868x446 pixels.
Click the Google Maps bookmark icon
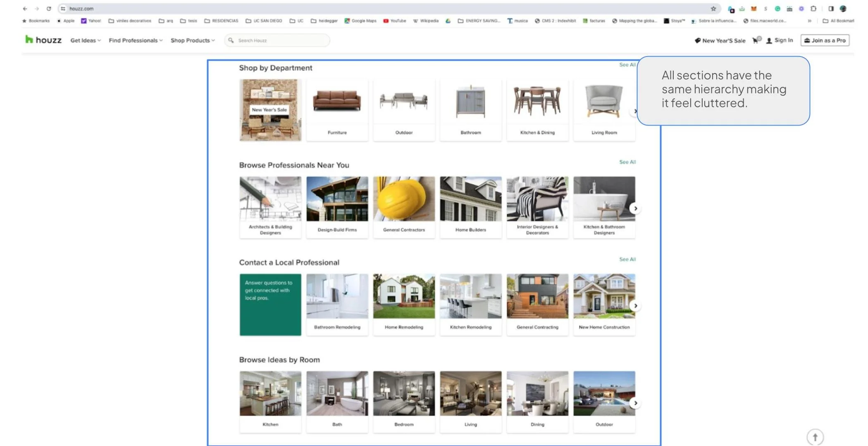point(346,21)
